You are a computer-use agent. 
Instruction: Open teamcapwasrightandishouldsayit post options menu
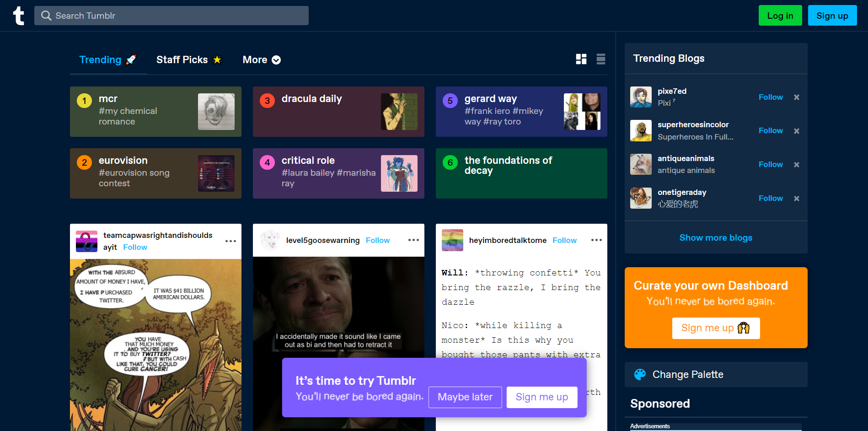pos(230,241)
